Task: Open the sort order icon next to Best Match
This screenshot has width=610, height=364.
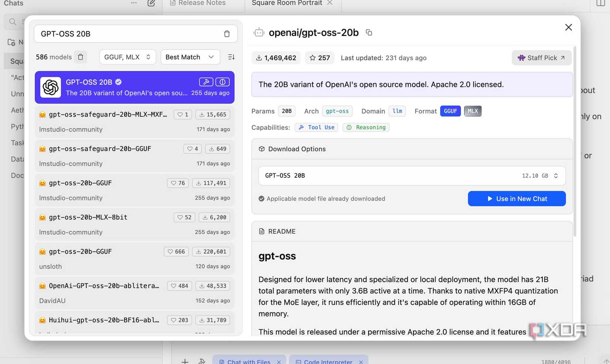Action: pyautogui.click(x=231, y=57)
